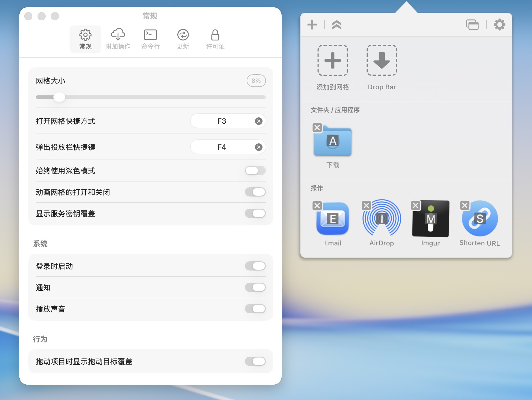Image resolution: width=532 pixels, height=400 pixels.
Task: Click the plus icon in Dropzone toolbar
Action: pyautogui.click(x=312, y=25)
